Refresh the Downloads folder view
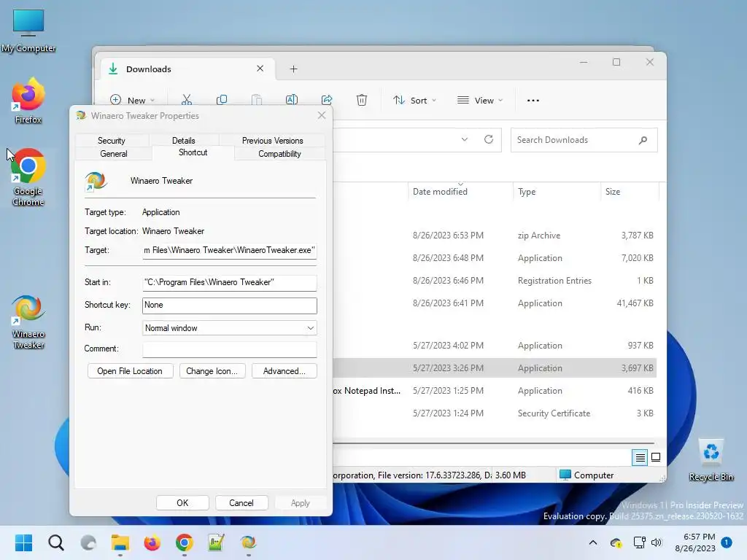Viewport: 747px width, 560px height. coord(488,139)
